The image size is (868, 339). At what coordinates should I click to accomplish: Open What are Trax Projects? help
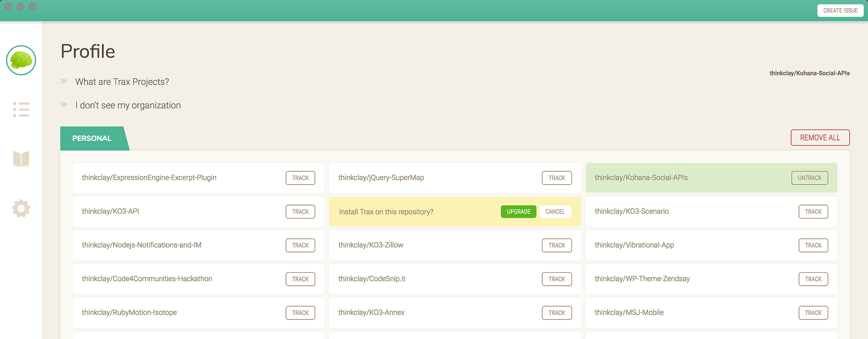(x=122, y=82)
